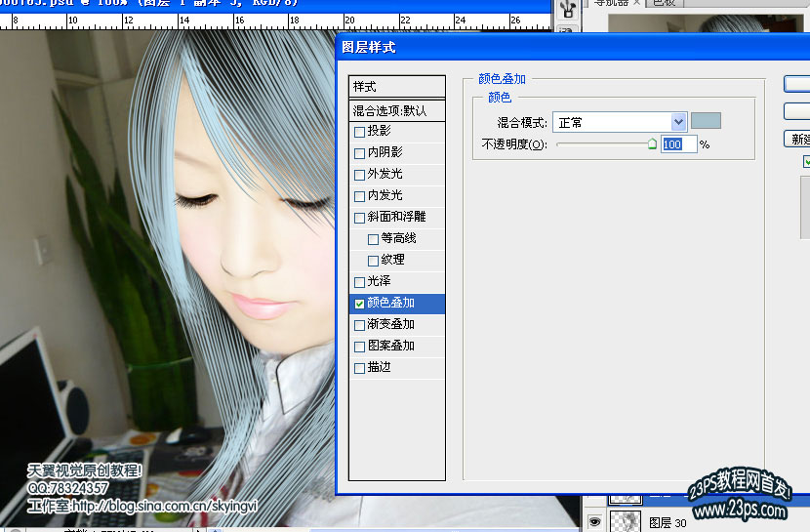Viewport: 810px width, 532px height.
Task: Check the 纹理 sub-option checkbox
Action: point(373,261)
